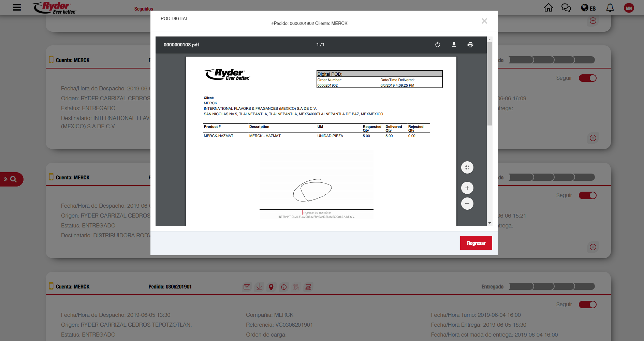Expand details with plus on 15:21 card
Viewport: 644px width, 341px height.
tap(593, 247)
